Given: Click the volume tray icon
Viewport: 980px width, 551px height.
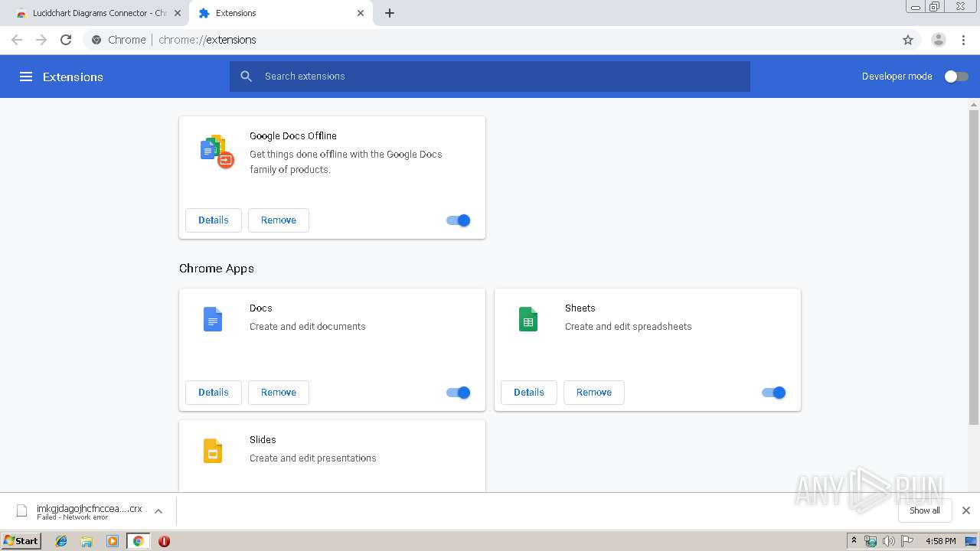Looking at the screenshot, I should [889, 541].
